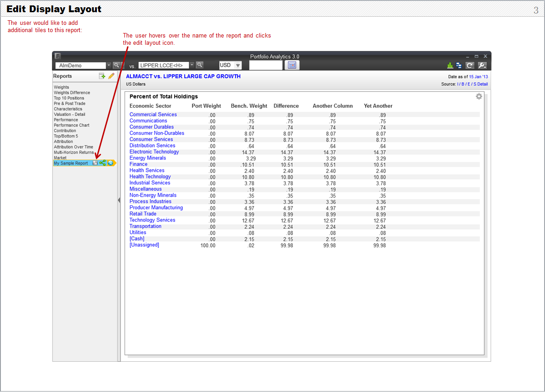Click the Bench. Weight column header
The width and height of the screenshot is (545, 392).
click(249, 106)
